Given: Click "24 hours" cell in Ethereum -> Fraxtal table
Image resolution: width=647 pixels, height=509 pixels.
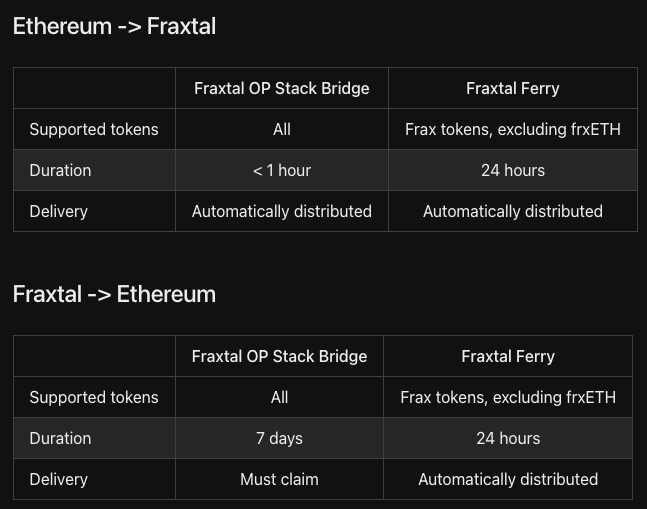Looking at the screenshot, I should [512, 171].
